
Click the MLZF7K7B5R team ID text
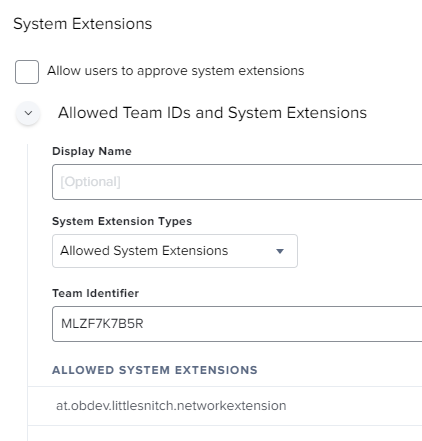[102, 324]
